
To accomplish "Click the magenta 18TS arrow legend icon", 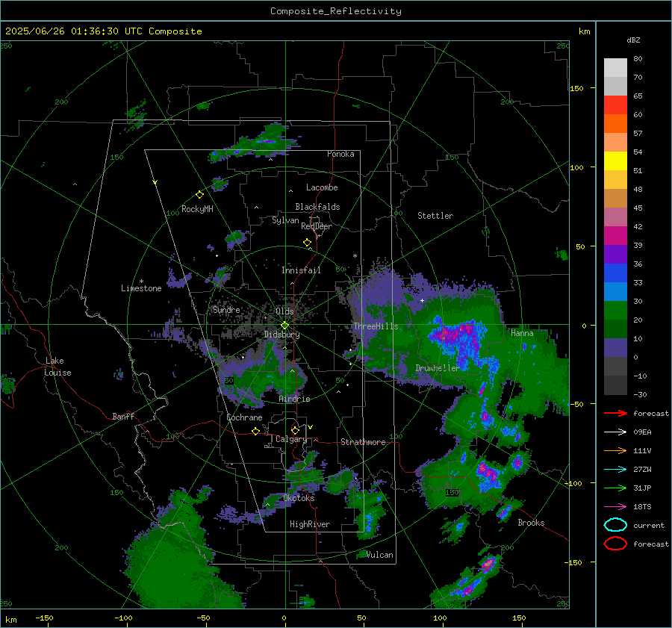I will tap(615, 507).
